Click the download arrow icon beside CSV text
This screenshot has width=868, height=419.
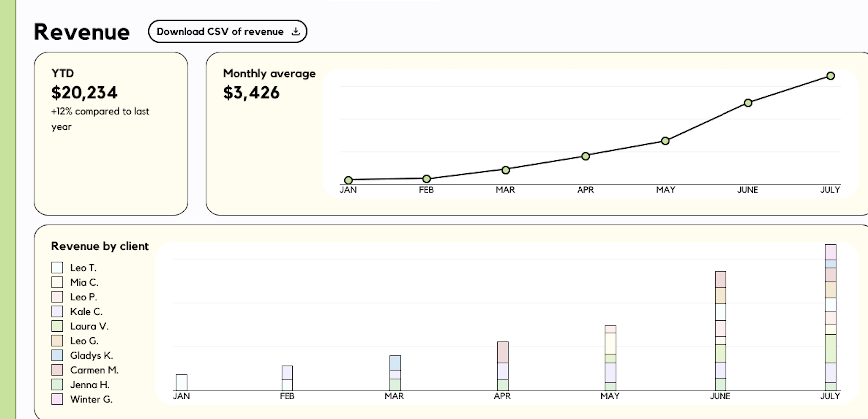[x=296, y=32]
